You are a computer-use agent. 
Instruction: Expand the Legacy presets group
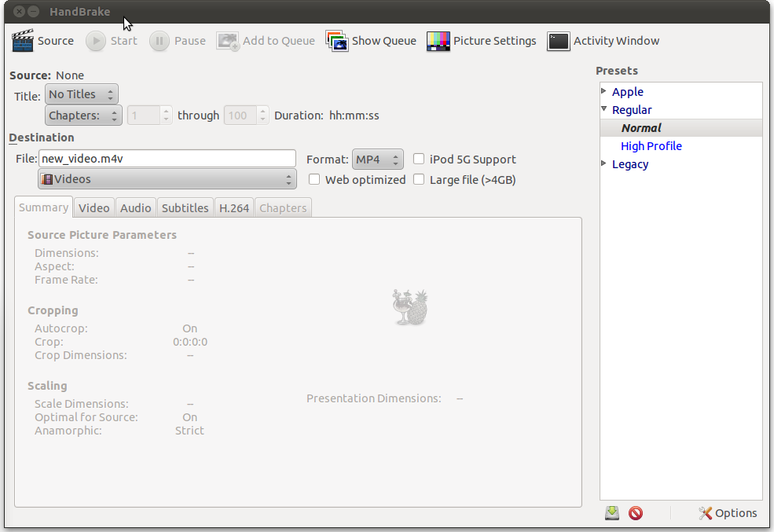point(603,163)
